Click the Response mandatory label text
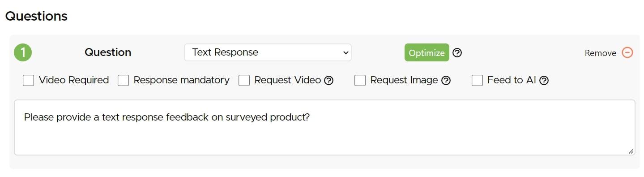 tap(181, 80)
